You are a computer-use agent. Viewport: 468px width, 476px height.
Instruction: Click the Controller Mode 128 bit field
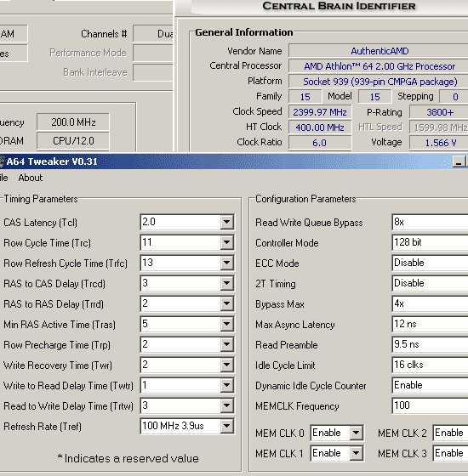tap(430, 242)
